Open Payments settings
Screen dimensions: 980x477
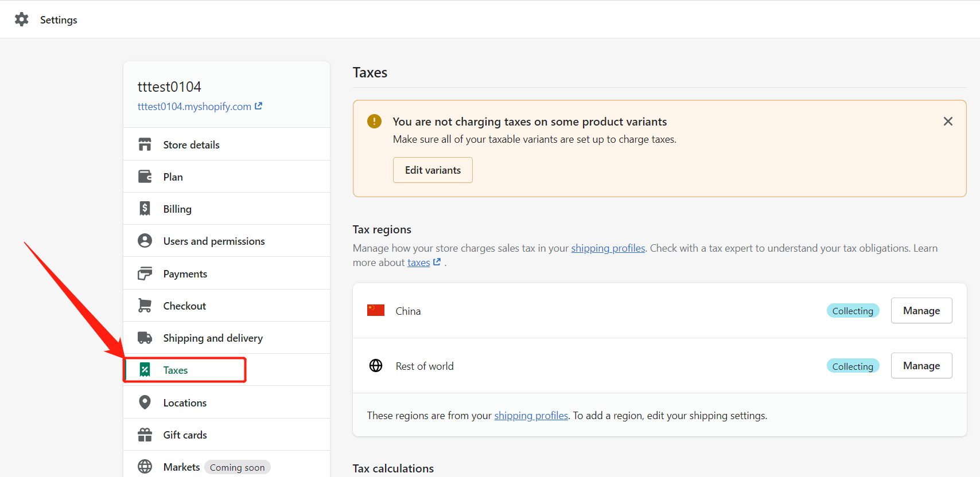point(227,273)
